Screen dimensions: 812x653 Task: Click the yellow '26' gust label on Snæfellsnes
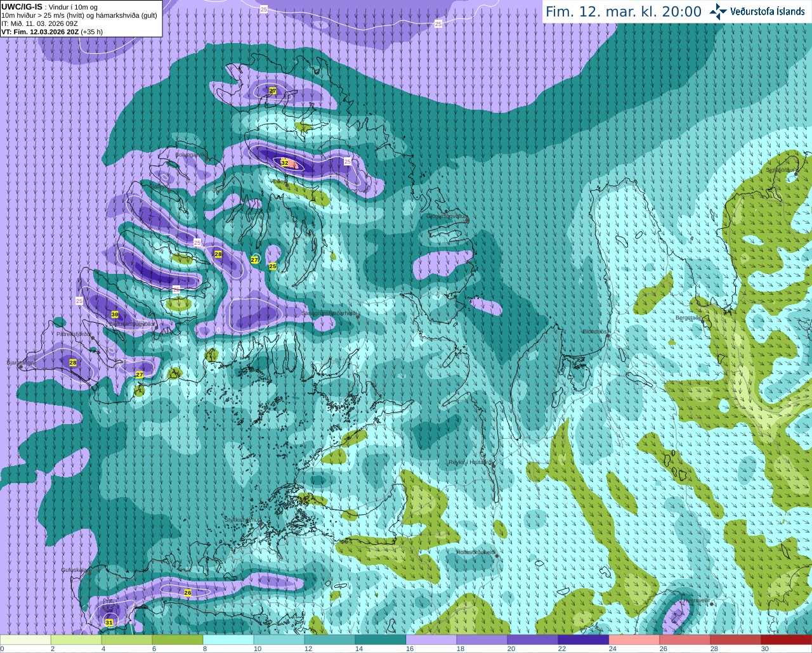188,593
